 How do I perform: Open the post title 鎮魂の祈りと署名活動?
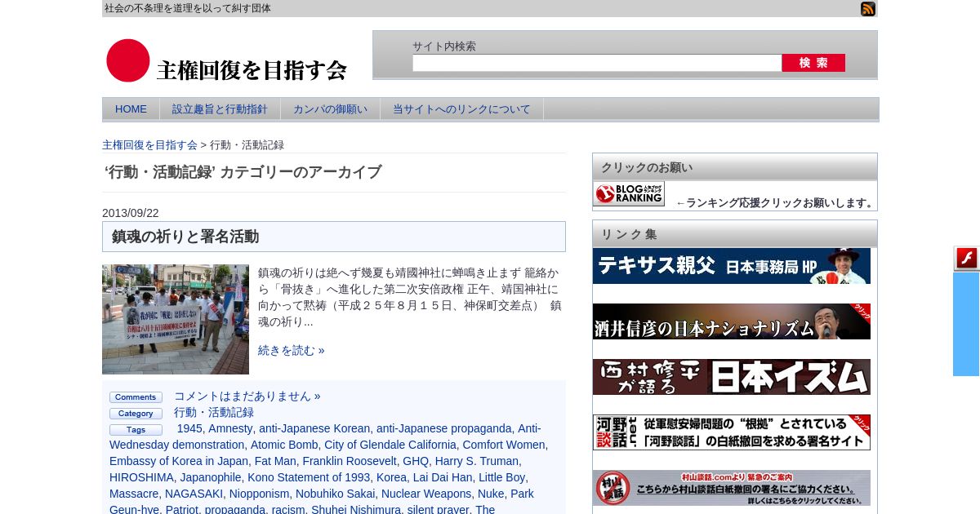point(185,237)
